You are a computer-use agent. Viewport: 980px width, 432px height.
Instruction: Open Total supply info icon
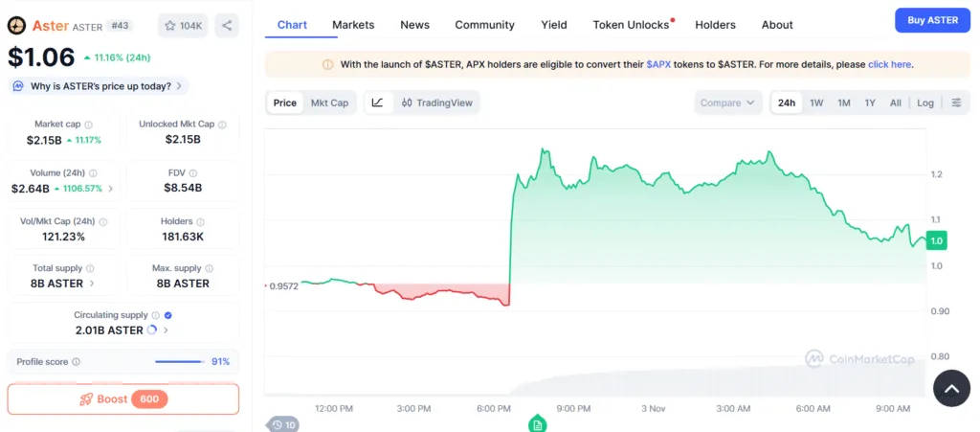(x=90, y=268)
